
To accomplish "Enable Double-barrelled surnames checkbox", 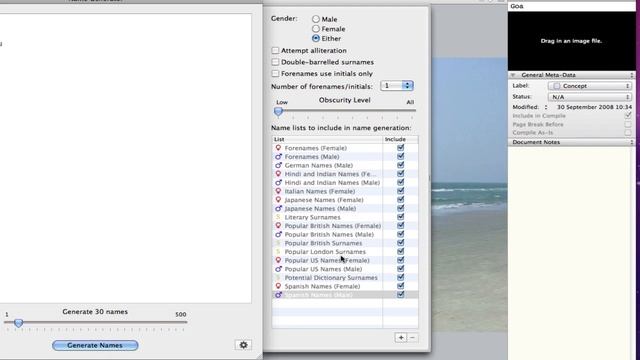I will tap(276, 62).
